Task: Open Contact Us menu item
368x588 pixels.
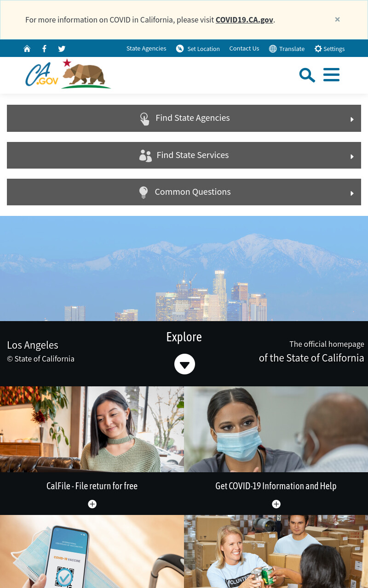Action: tap(244, 49)
